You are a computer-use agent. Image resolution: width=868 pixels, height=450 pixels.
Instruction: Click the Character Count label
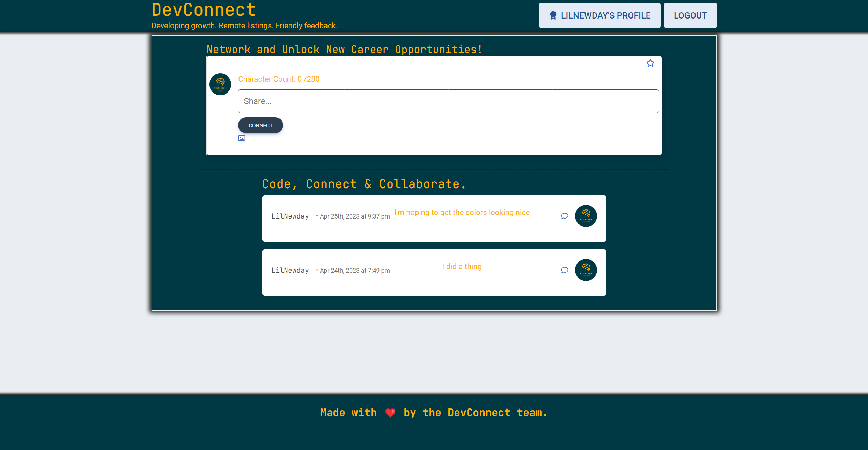pyautogui.click(x=279, y=79)
